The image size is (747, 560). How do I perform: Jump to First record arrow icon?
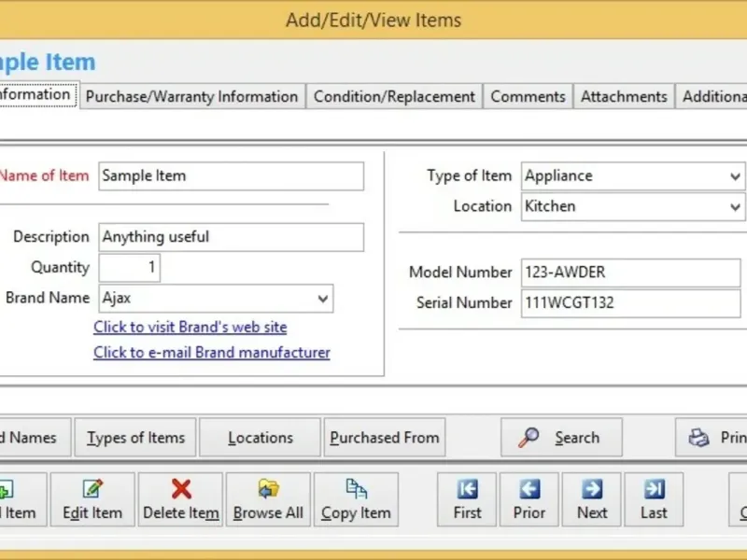tap(467, 489)
